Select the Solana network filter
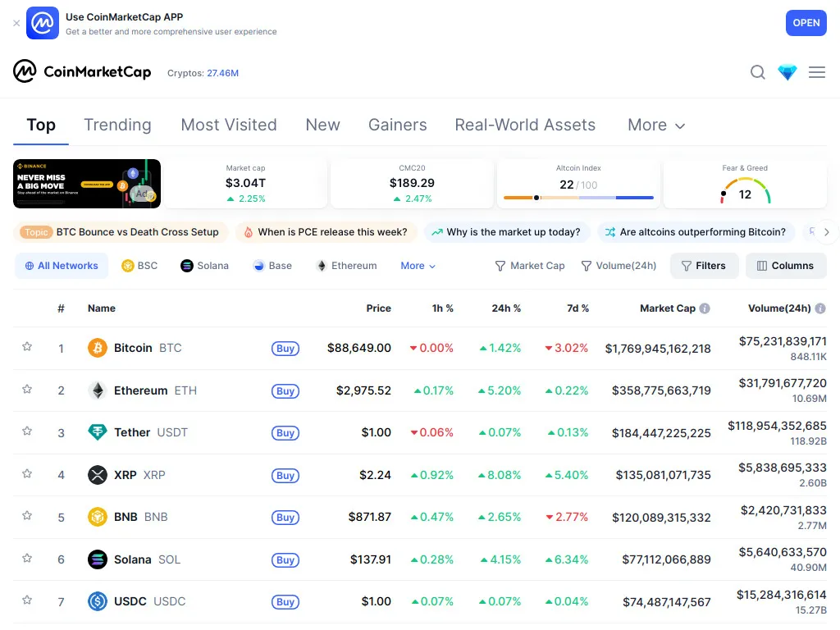 pos(204,265)
